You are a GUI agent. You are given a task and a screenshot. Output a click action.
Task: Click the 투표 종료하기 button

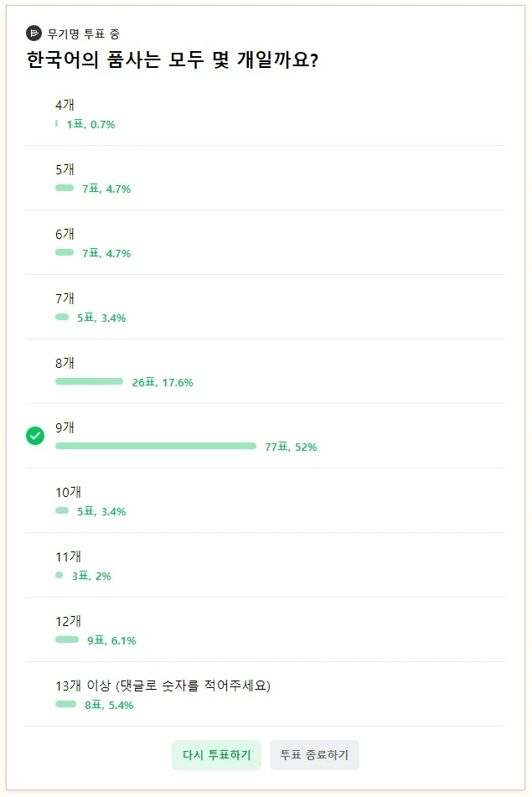[314, 755]
